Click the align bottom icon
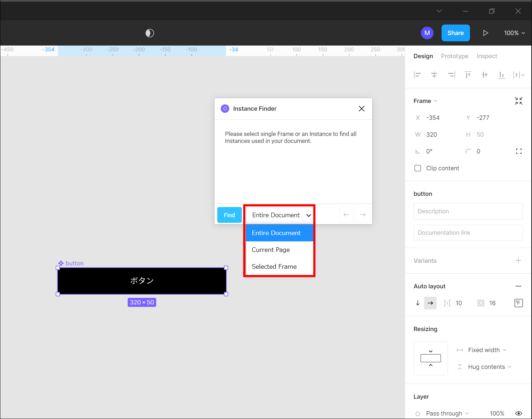Screen dimensions: 532x419 [502, 75]
